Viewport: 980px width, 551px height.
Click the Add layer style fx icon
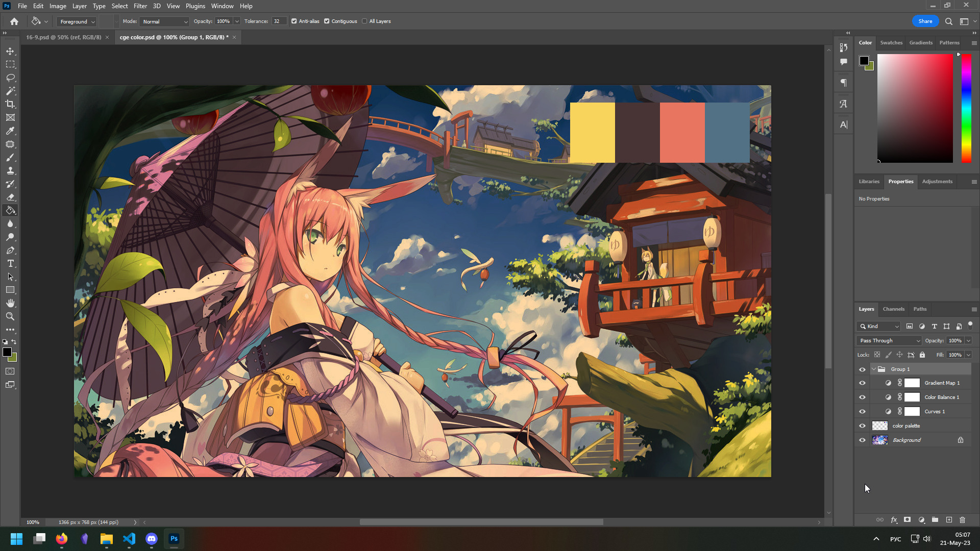coord(894,520)
